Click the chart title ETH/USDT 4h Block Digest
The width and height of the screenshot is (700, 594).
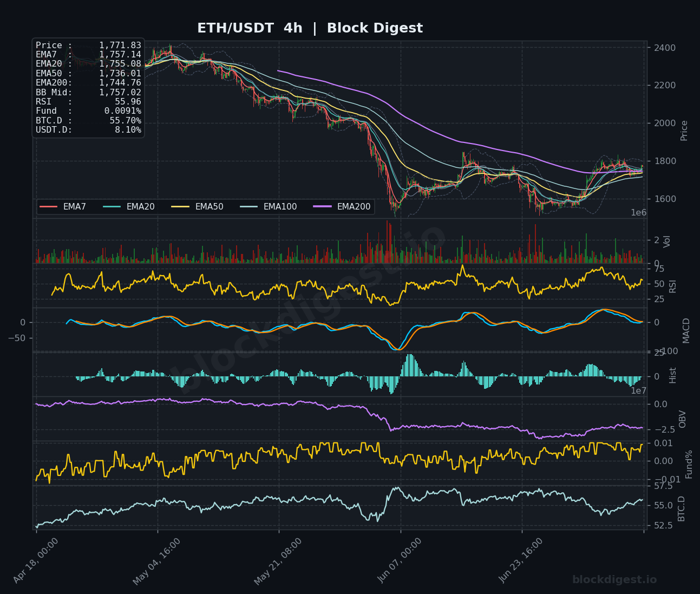pyautogui.click(x=310, y=28)
